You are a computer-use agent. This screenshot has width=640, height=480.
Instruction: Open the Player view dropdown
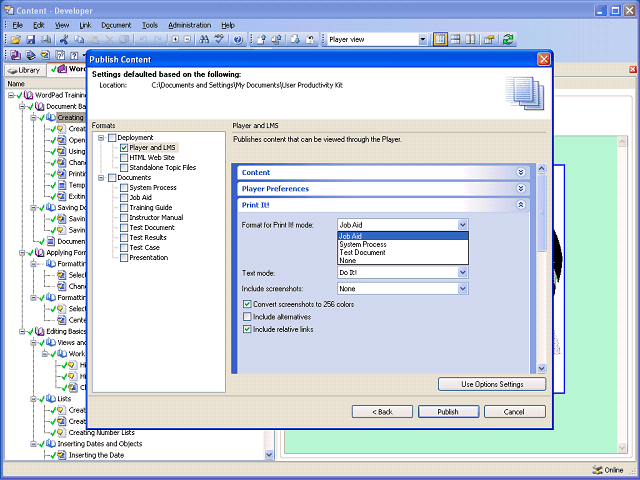[423, 40]
